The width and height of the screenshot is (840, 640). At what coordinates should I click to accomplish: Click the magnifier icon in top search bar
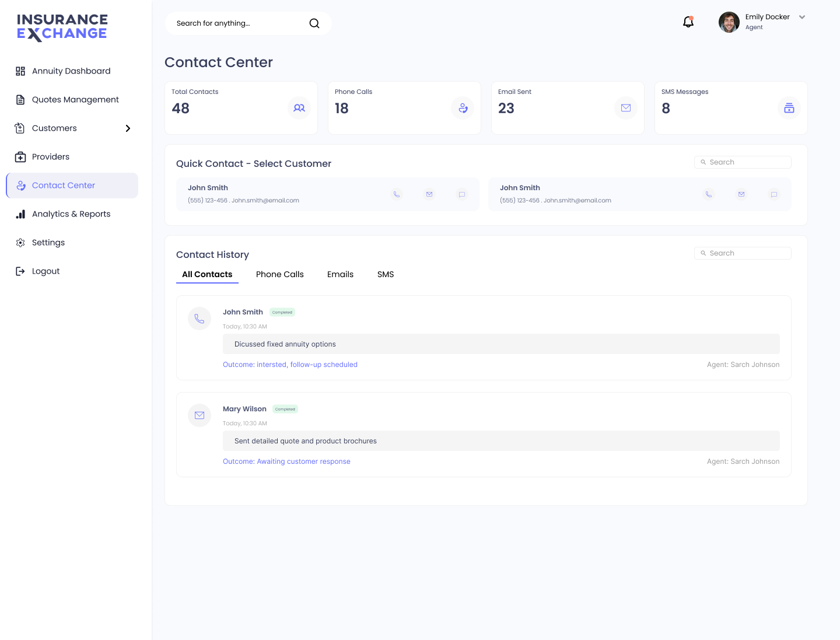[x=314, y=23]
